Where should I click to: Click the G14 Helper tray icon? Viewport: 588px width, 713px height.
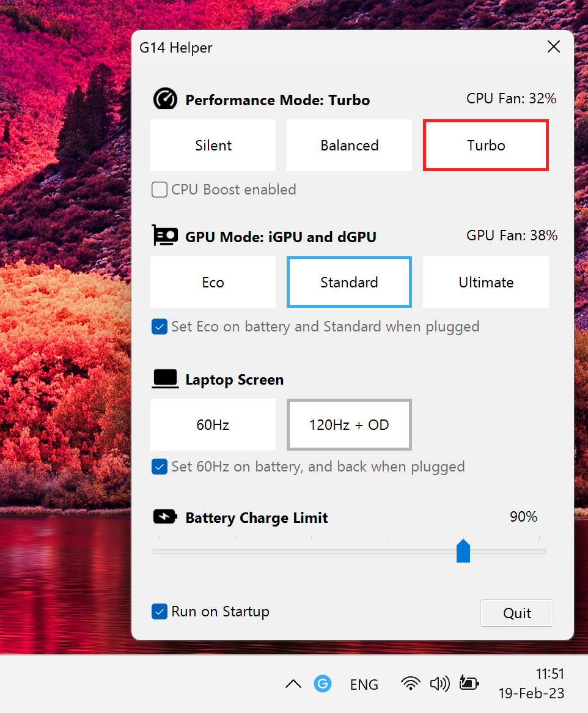(x=323, y=684)
